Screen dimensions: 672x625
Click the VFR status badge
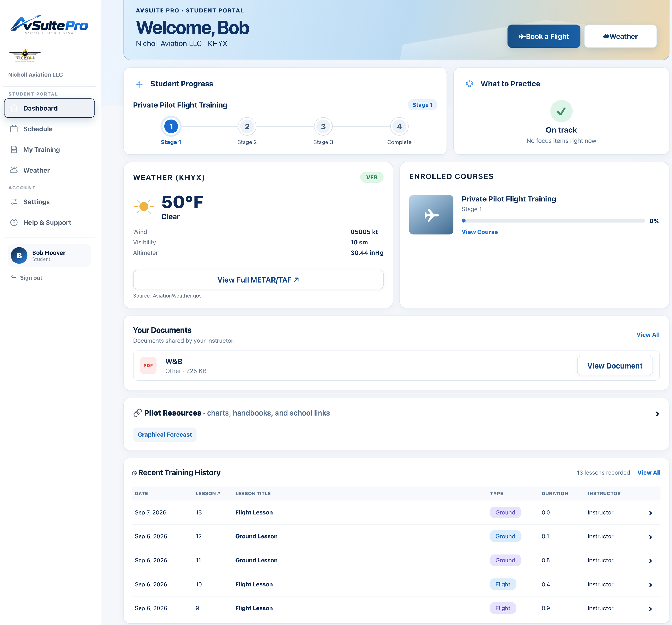(x=371, y=177)
